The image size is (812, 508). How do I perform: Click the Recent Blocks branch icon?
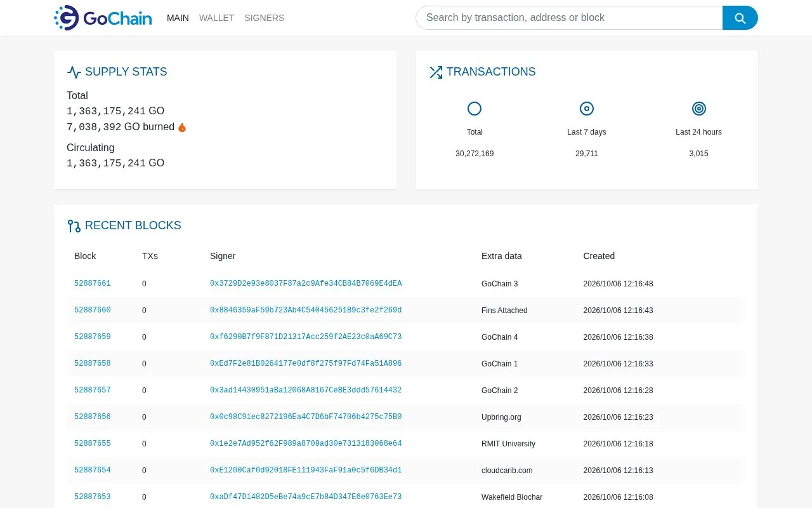(x=74, y=226)
